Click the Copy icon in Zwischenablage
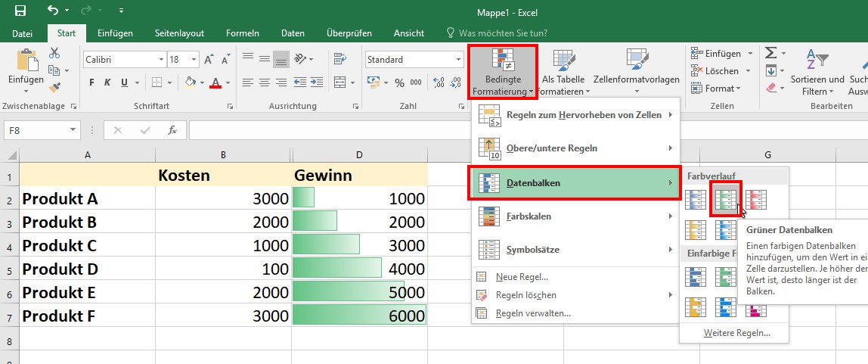This screenshot has width=868, height=364. [x=54, y=70]
